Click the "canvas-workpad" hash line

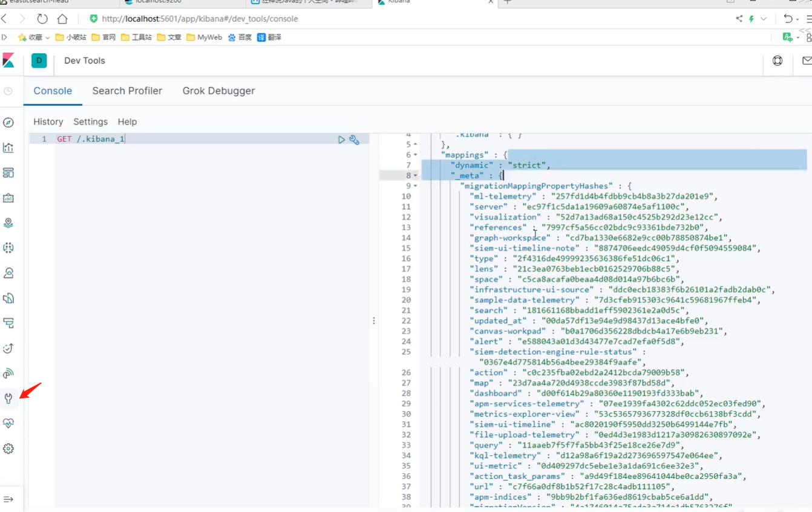coord(598,331)
